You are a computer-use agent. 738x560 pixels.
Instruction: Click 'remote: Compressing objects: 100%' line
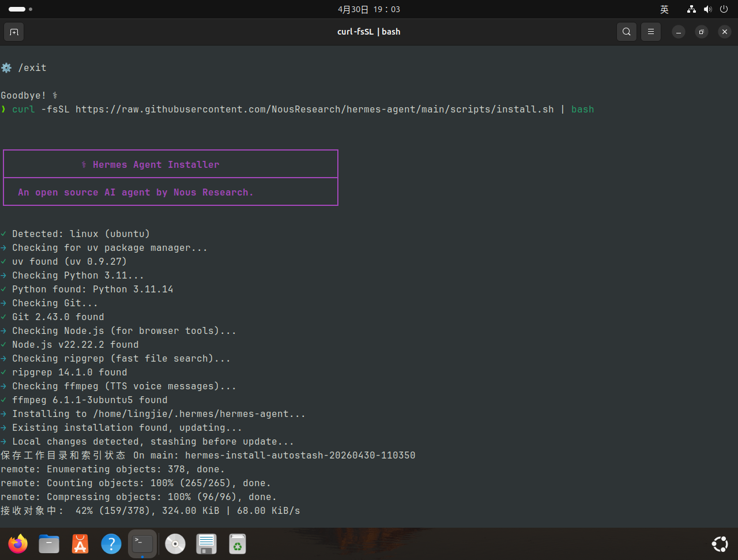click(x=139, y=497)
